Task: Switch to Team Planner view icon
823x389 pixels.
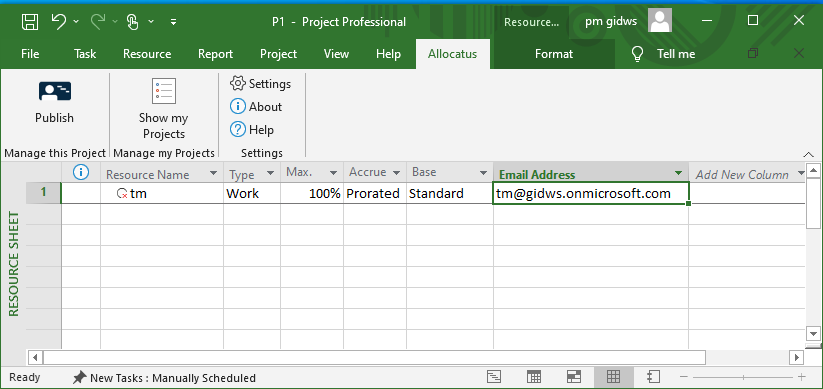Action: pyautogui.click(x=574, y=376)
